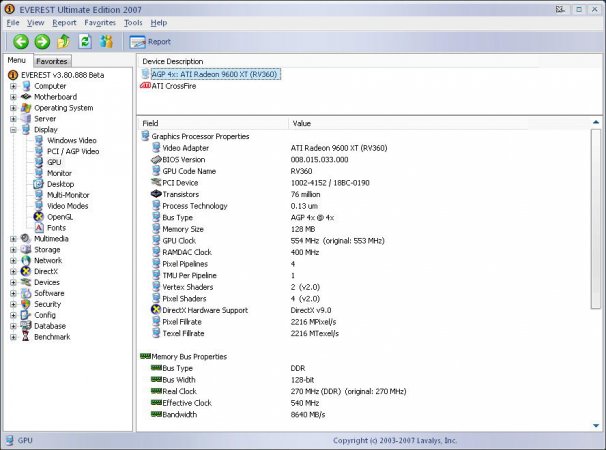
Task: Expand the Multimedia tree node
Action: pos(13,239)
